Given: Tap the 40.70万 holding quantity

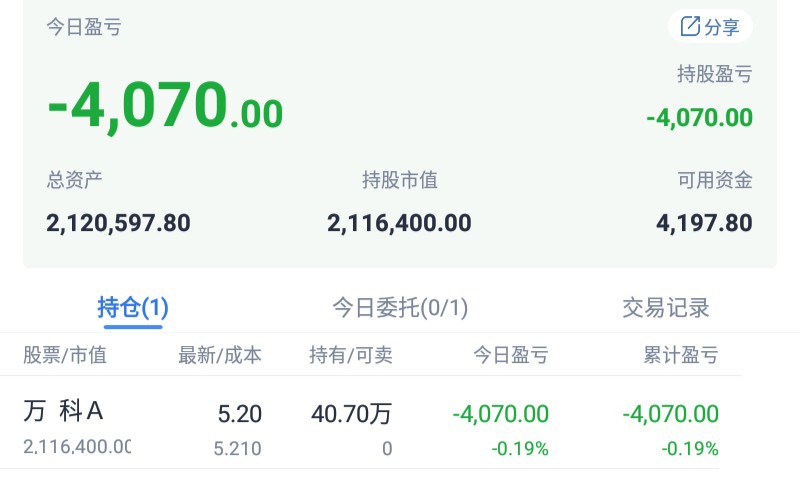Looking at the screenshot, I should point(351,413).
